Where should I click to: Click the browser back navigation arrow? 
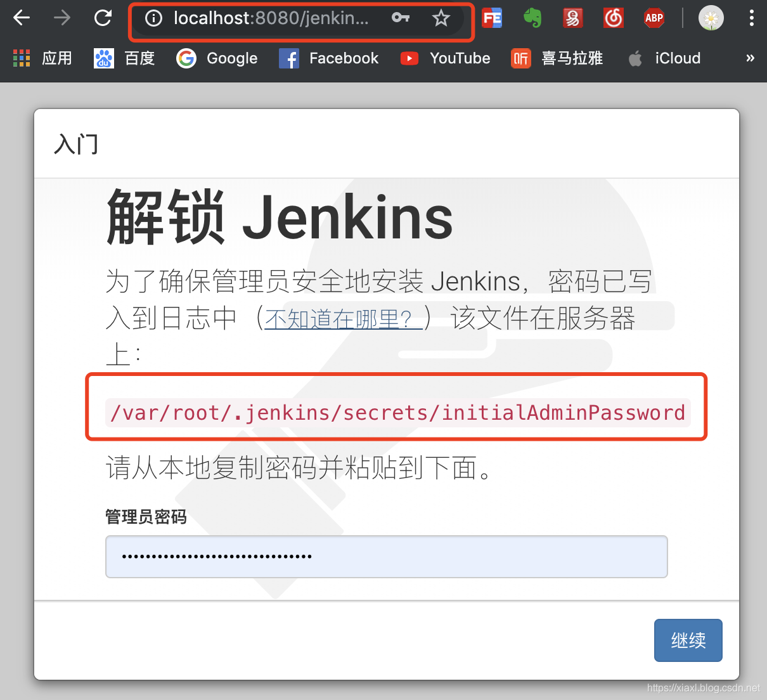21,18
